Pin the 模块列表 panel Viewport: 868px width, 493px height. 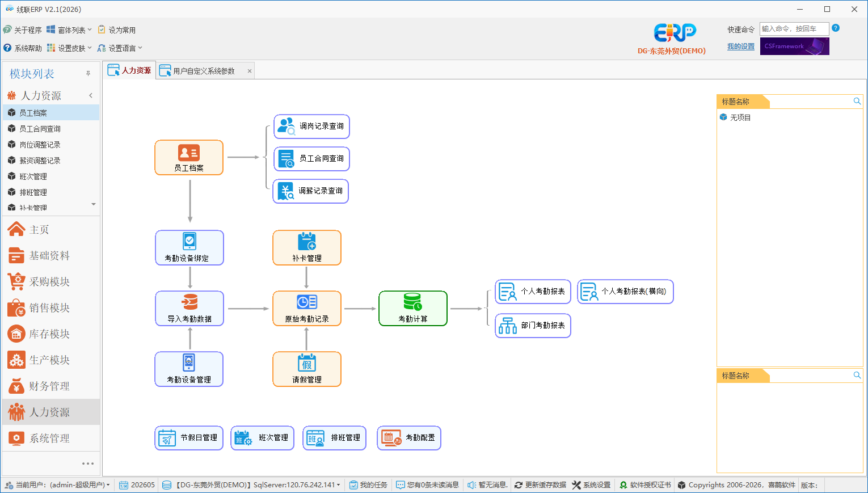pyautogui.click(x=88, y=74)
